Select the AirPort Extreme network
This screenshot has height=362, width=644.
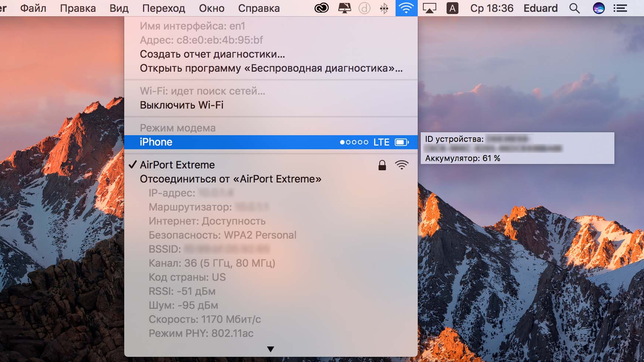[x=271, y=165]
